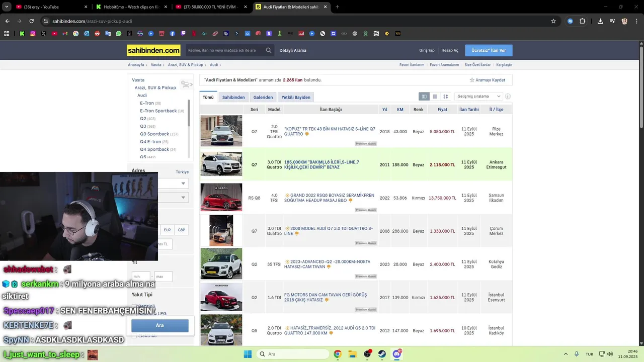Open Detaylı Arama link
Viewport: 644px width, 362px height.
pyautogui.click(x=293, y=50)
